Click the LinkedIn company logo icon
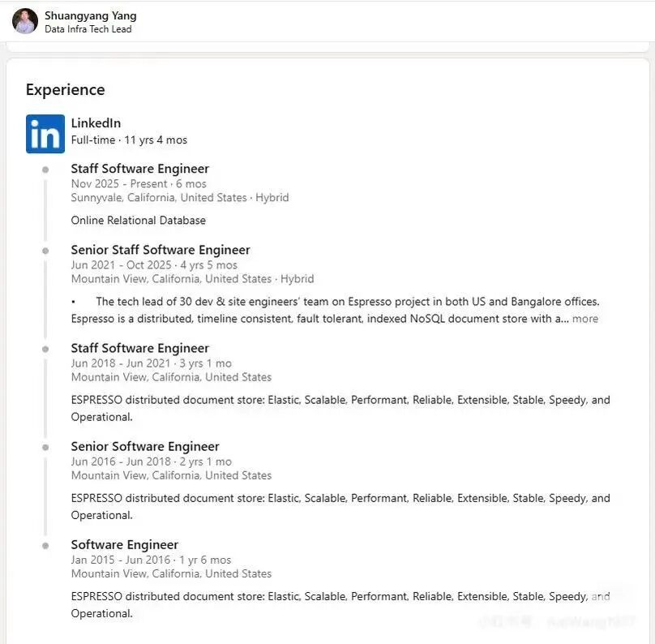The width and height of the screenshot is (655, 644). [x=45, y=134]
